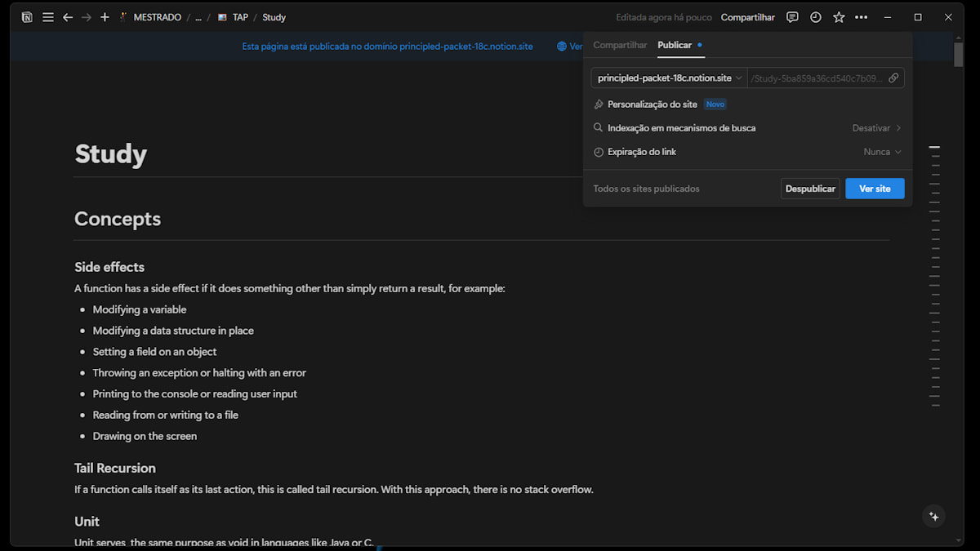Select the Publicar tab

tap(675, 45)
